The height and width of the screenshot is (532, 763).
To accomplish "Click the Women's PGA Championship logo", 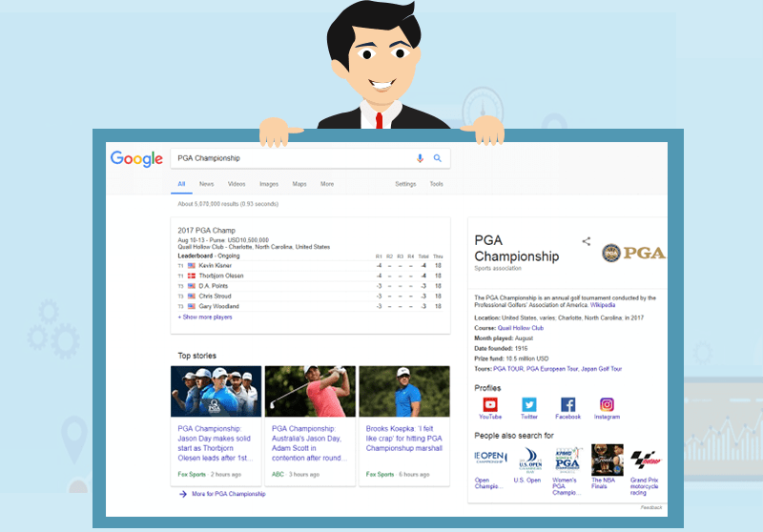I will click(567, 460).
